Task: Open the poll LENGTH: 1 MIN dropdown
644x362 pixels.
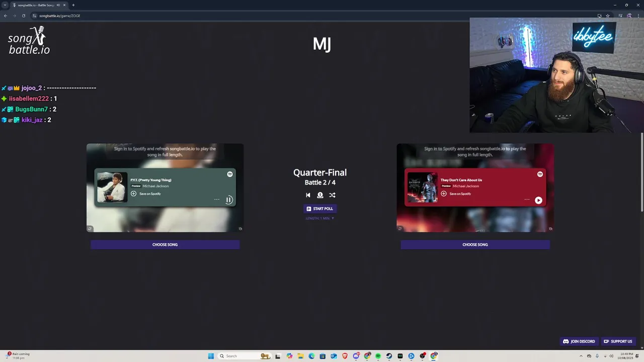Action: pyautogui.click(x=320, y=218)
